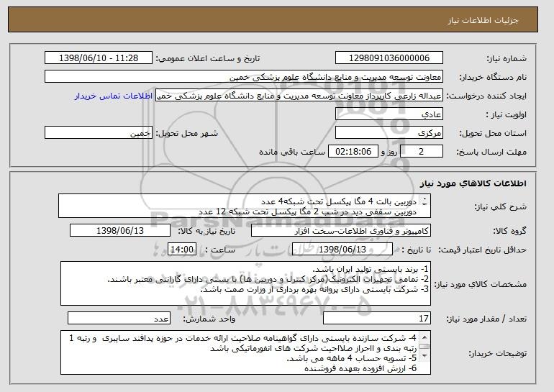Click the up arrow of the general description box
This screenshot has width=554, height=392.
424,199
